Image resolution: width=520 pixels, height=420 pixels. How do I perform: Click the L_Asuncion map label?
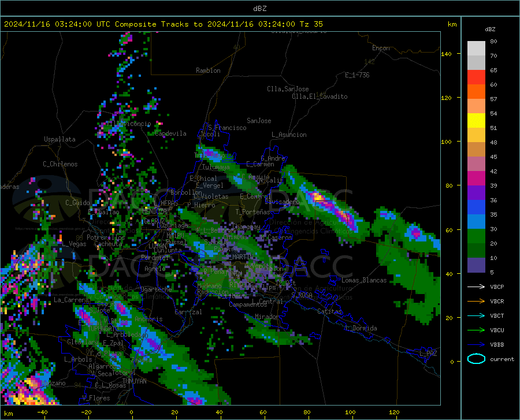click(x=289, y=135)
